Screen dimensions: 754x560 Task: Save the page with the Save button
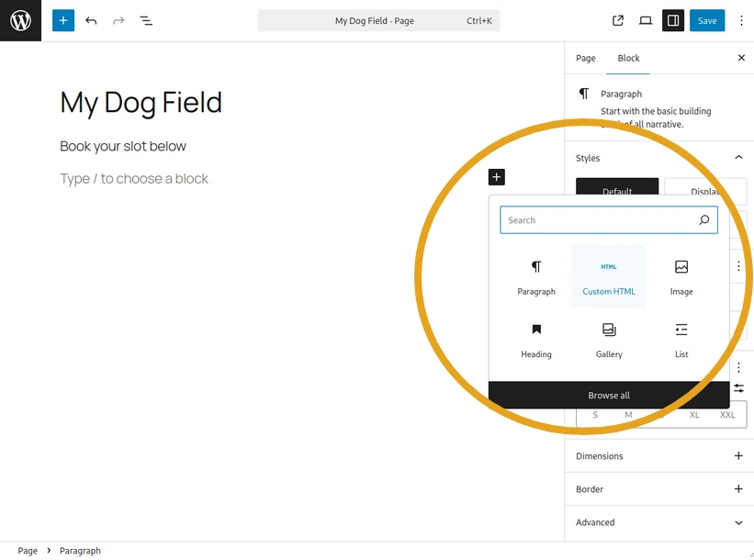(x=706, y=19)
